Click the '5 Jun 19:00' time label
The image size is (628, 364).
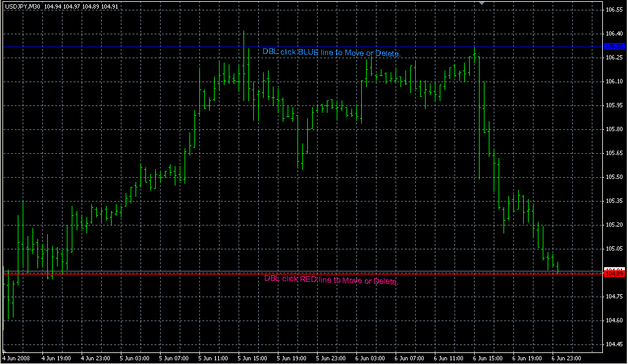pos(291,358)
